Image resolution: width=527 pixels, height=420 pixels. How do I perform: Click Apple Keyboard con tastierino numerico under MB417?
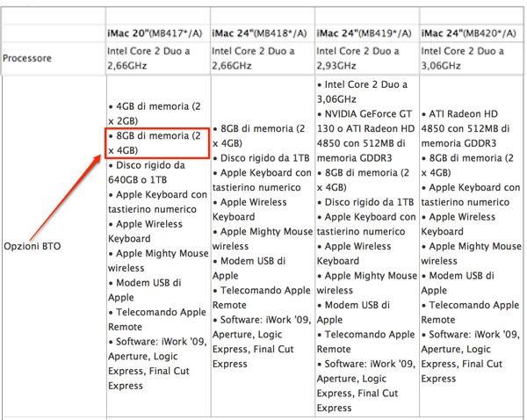pyautogui.click(x=157, y=202)
